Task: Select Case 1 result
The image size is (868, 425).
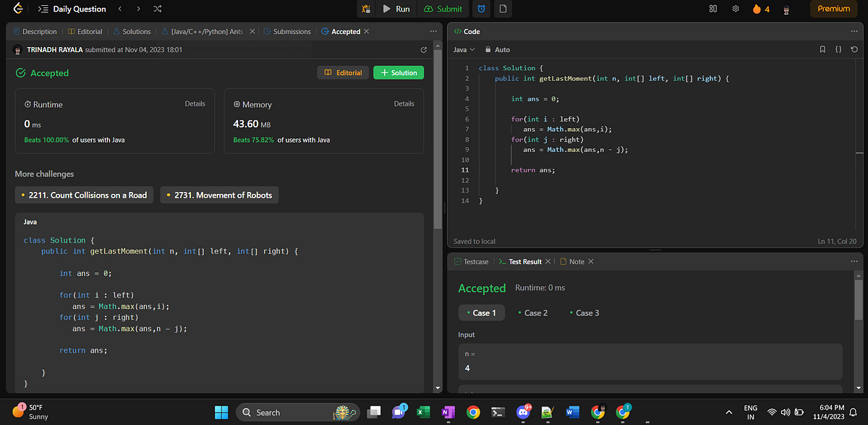Action: 482,313
